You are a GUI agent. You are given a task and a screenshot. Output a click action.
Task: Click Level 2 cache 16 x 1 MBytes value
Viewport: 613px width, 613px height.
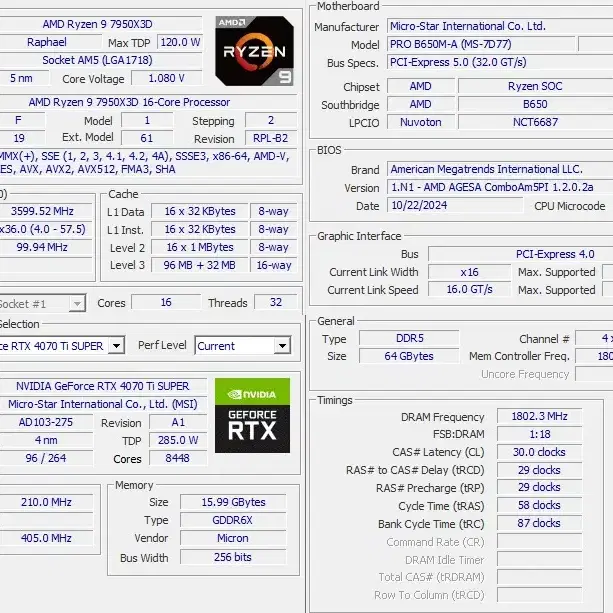coord(200,247)
